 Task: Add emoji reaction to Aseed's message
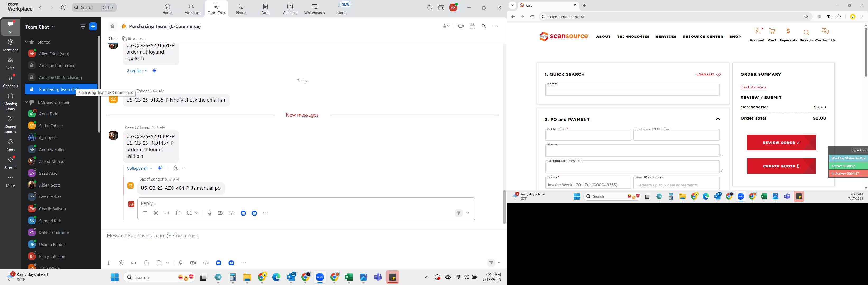(176, 168)
